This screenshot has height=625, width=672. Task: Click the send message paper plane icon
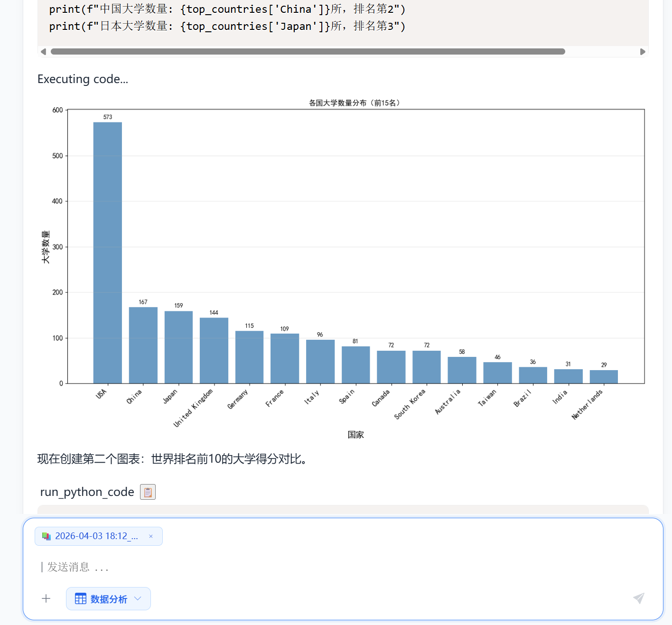tap(639, 598)
